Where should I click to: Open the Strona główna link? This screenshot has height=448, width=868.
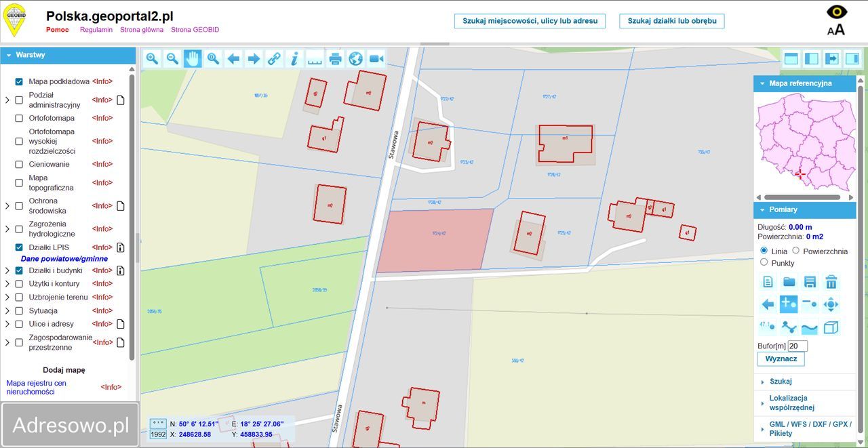142,30
